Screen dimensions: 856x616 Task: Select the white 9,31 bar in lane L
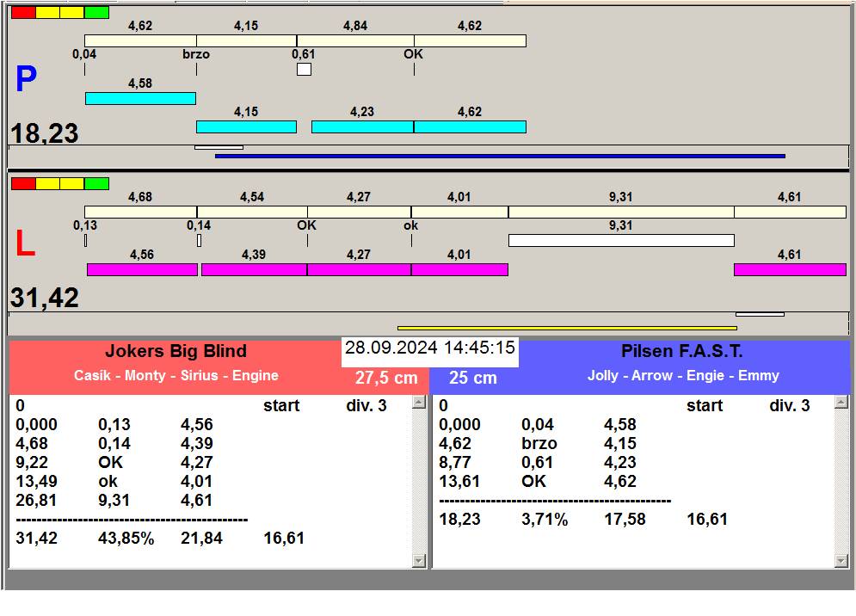pos(621,240)
